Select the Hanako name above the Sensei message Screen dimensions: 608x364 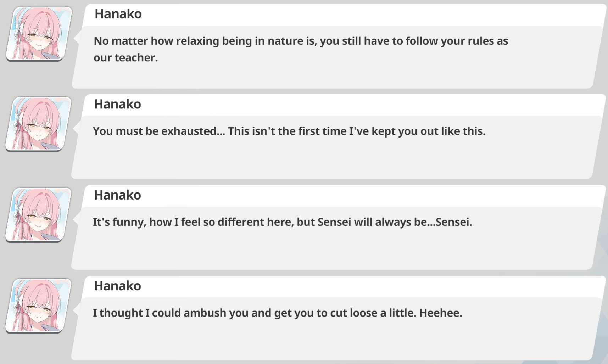click(117, 195)
